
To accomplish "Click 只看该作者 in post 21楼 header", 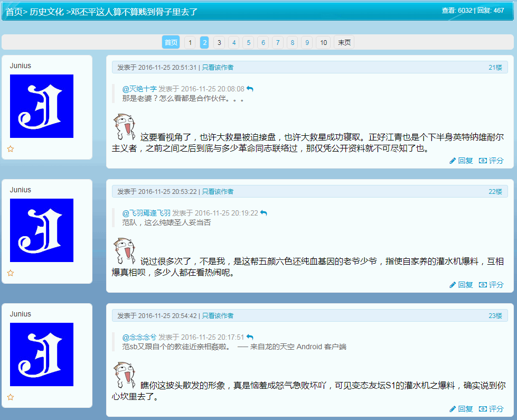I will (x=218, y=67).
